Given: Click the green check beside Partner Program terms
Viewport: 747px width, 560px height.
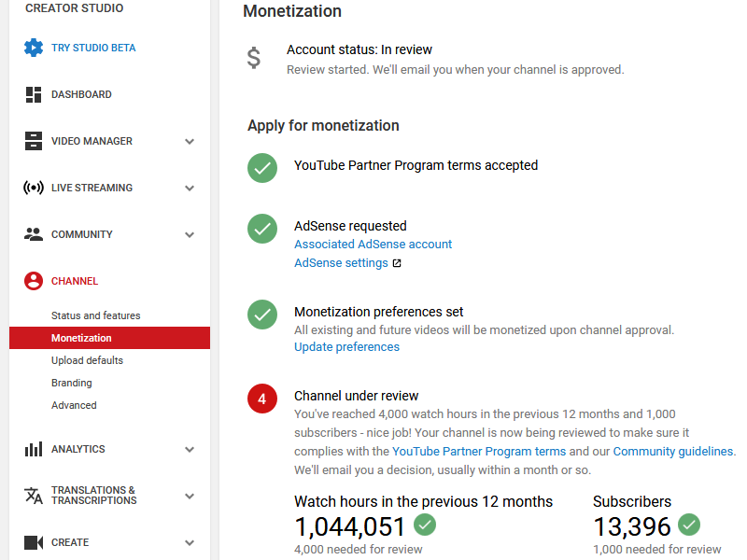Looking at the screenshot, I should click(262, 168).
